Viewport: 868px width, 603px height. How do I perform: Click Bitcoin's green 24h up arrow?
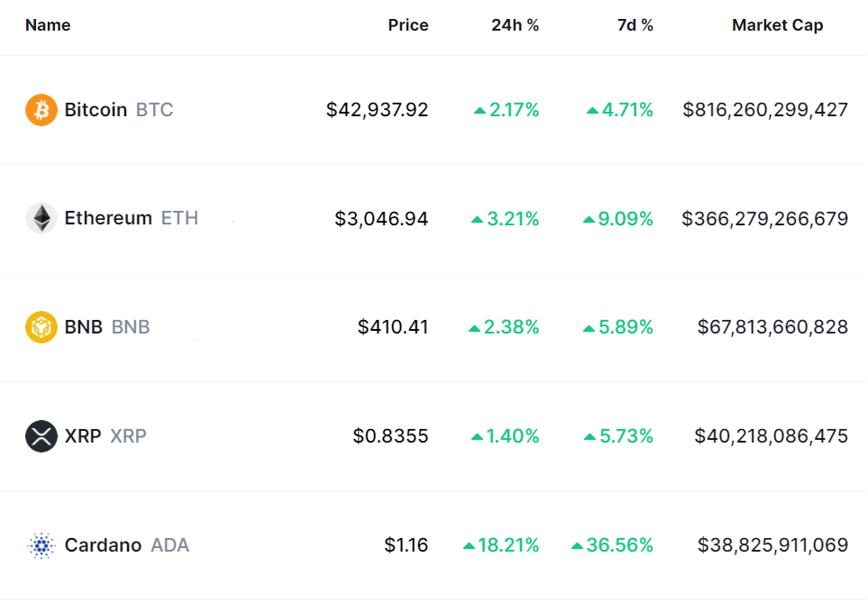pyautogui.click(x=480, y=111)
